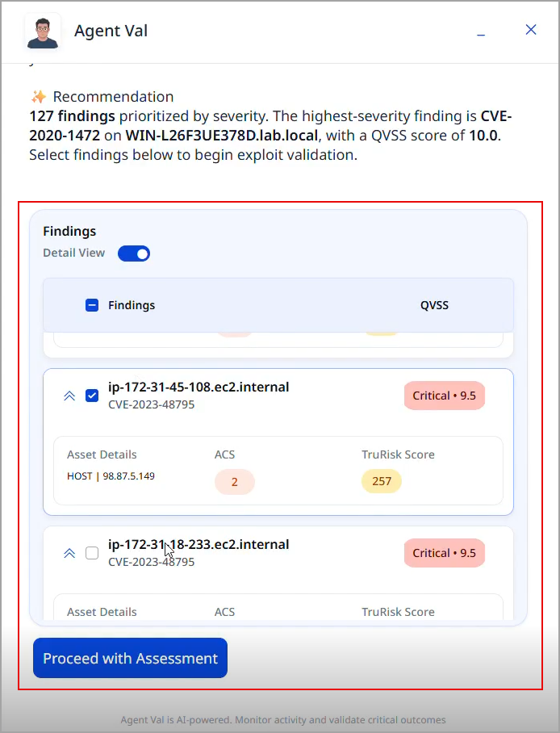Click the QVSS column header
This screenshot has width=560, height=733.
434,305
